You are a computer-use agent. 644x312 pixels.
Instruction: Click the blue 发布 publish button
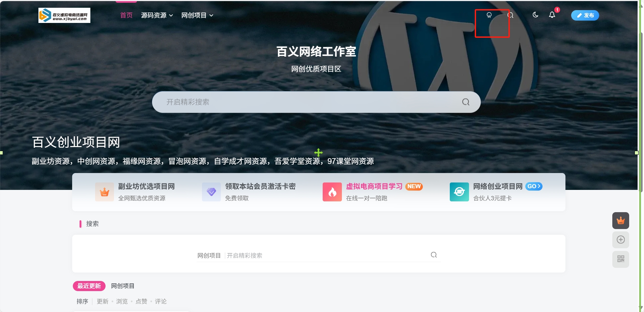tap(585, 15)
